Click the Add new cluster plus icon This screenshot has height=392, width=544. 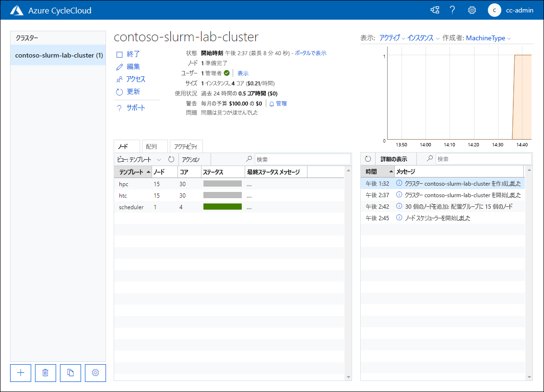click(20, 373)
